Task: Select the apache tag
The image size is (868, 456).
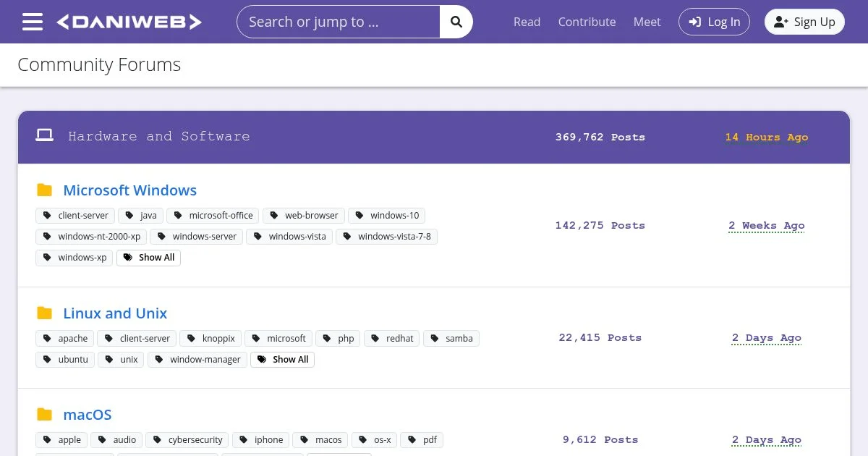Action: click(x=64, y=339)
